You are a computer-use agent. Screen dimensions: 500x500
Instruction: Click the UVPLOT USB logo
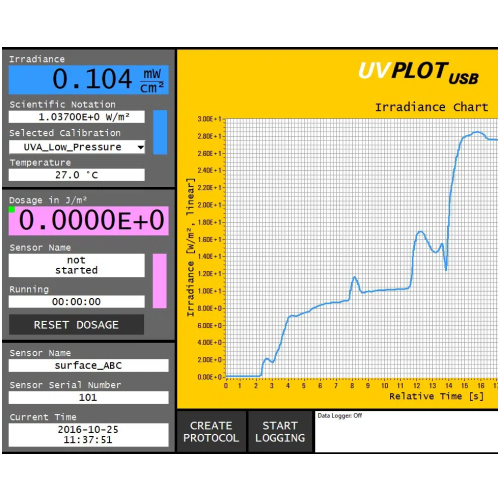tap(418, 73)
